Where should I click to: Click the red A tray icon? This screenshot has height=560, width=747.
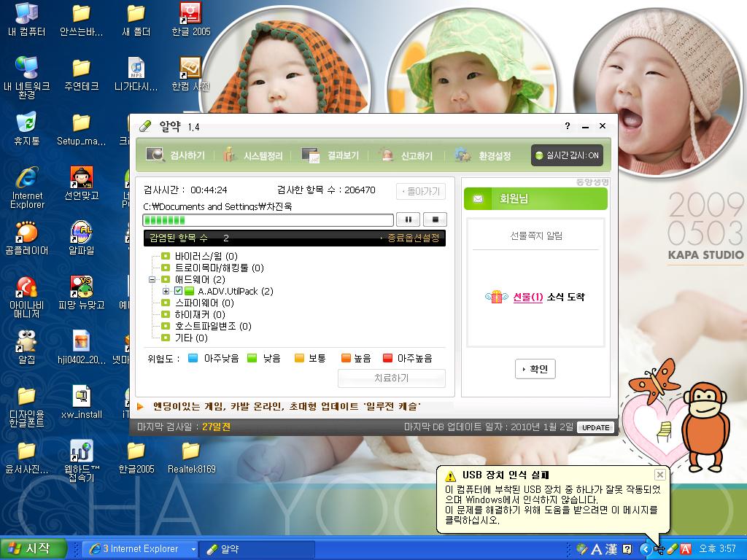pos(685,549)
